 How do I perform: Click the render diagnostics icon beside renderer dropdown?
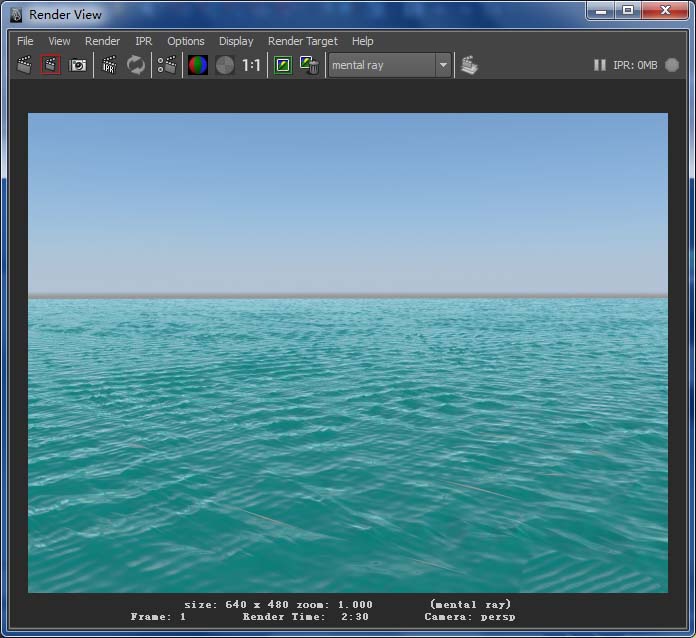(x=469, y=65)
